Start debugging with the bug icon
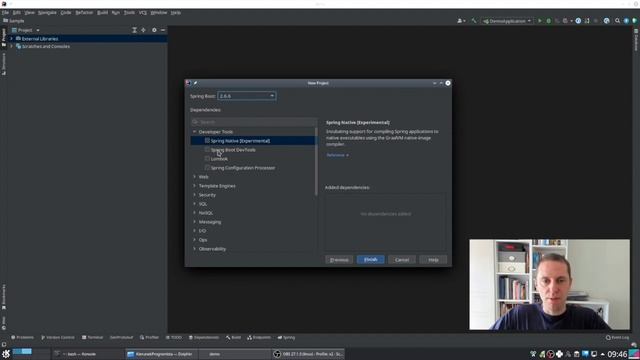This screenshot has height=360, width=640. click(548, 21)
